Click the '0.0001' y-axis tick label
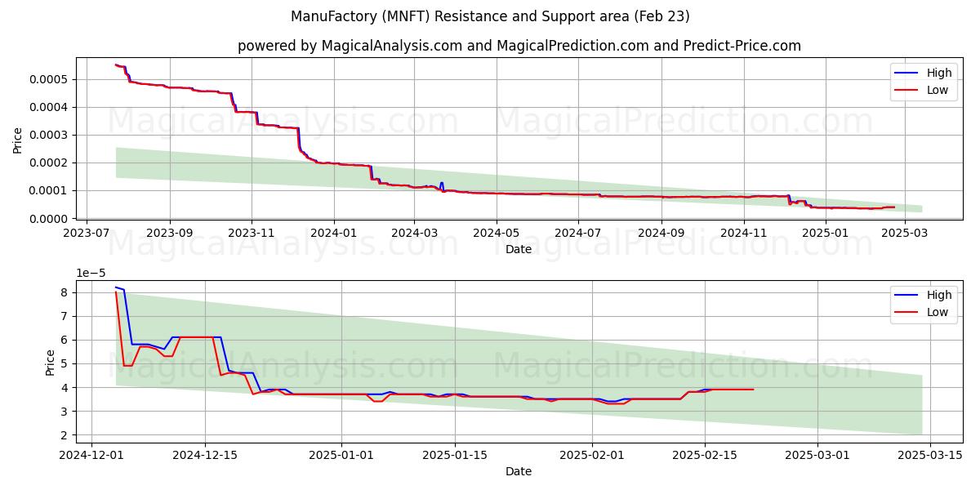The image size is (980, 490). pyautogui.click(x=50, y=190)
